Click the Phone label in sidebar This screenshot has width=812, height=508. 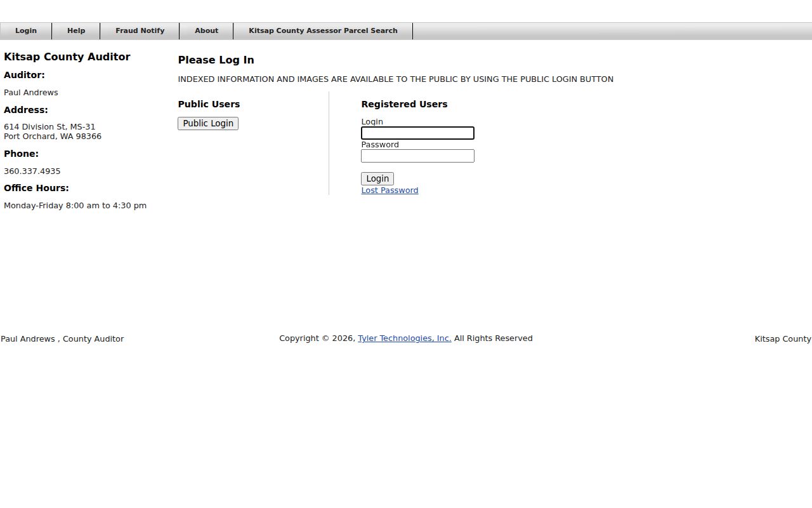(21, 154)
